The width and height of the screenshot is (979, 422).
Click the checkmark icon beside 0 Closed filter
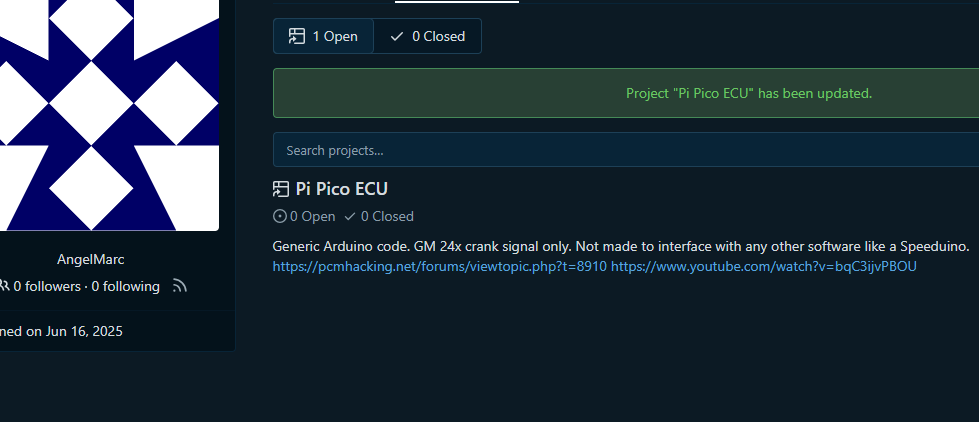pos(396,36)
